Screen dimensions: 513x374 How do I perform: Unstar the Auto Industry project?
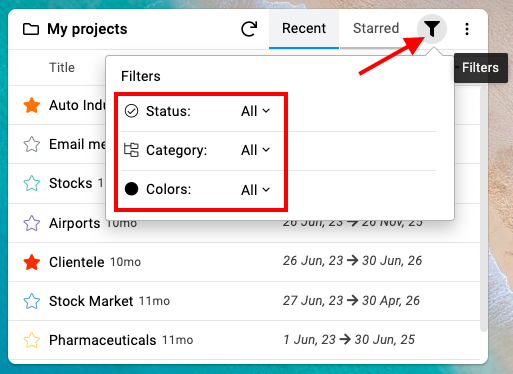pyautogui.click(x=32, y=105)
